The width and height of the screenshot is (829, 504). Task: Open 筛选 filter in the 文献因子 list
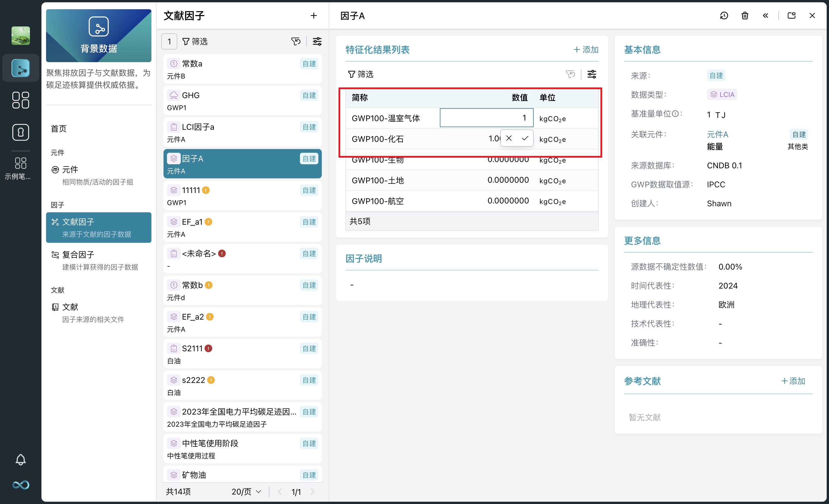195,41
